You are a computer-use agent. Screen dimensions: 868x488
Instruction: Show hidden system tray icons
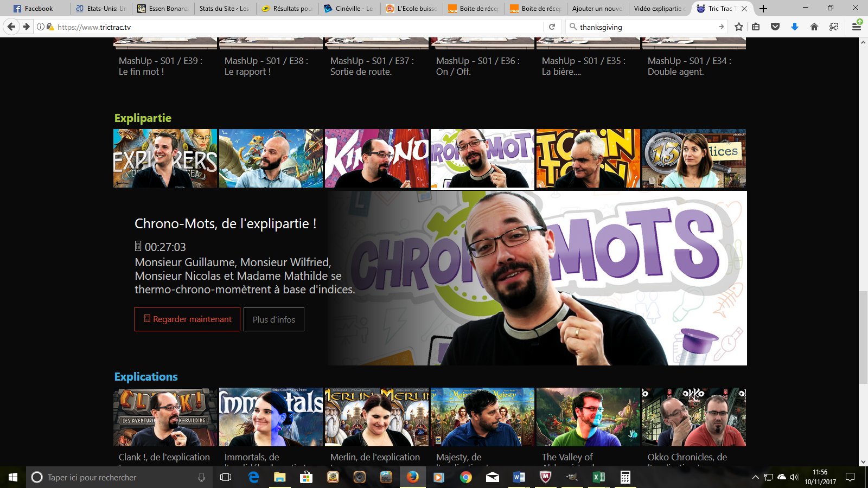point(755,477)
